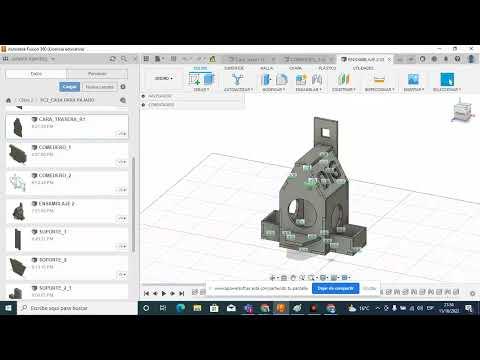480x360 pixels.
Task: Click the Inspeccionar measure icon
Action: 379,79
